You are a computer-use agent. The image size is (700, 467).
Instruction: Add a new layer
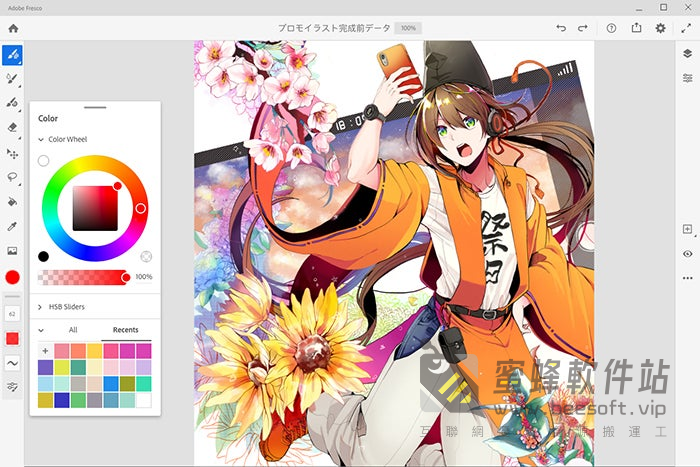[x=688, y=229]
